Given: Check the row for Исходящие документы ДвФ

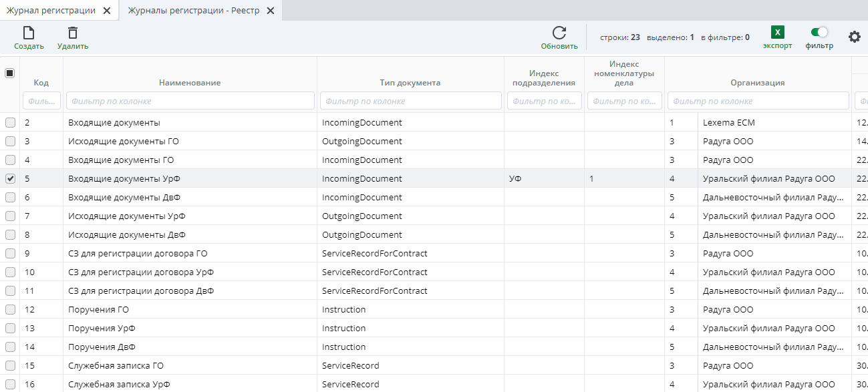Looking at the screenshot, I should (10, 235).
